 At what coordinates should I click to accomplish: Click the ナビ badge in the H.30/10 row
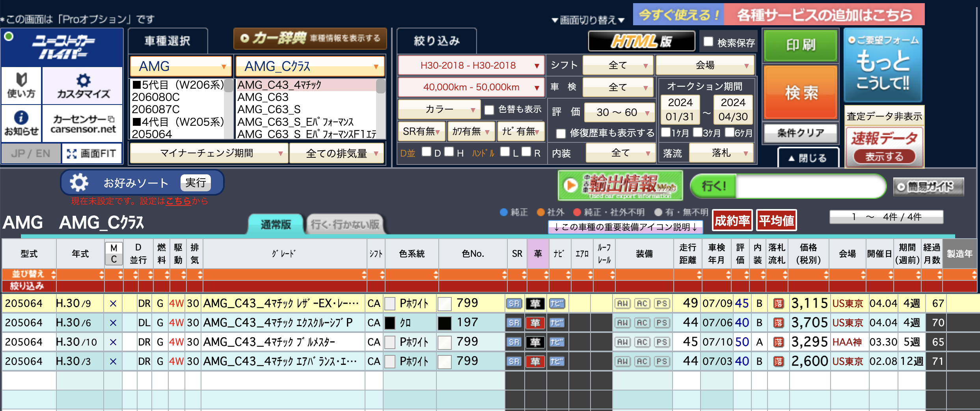[x=557, y=342]
